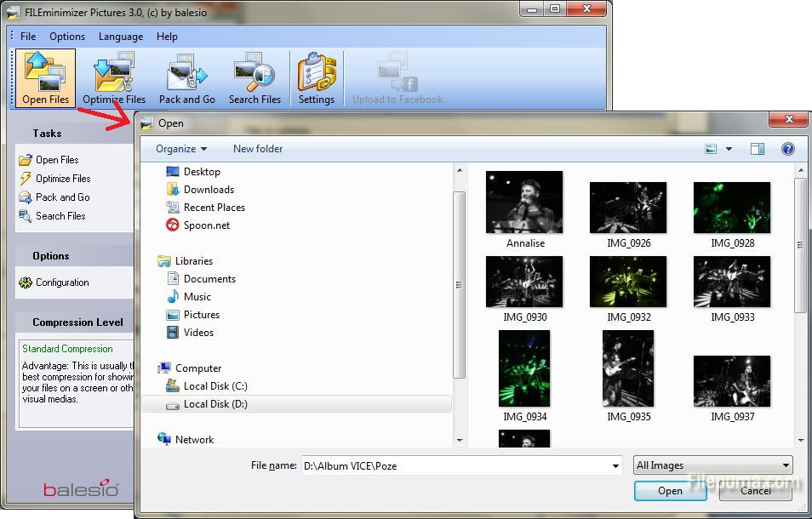Expand the Organize dropdown
Viewport: 812px width, 519px height.
181,149
